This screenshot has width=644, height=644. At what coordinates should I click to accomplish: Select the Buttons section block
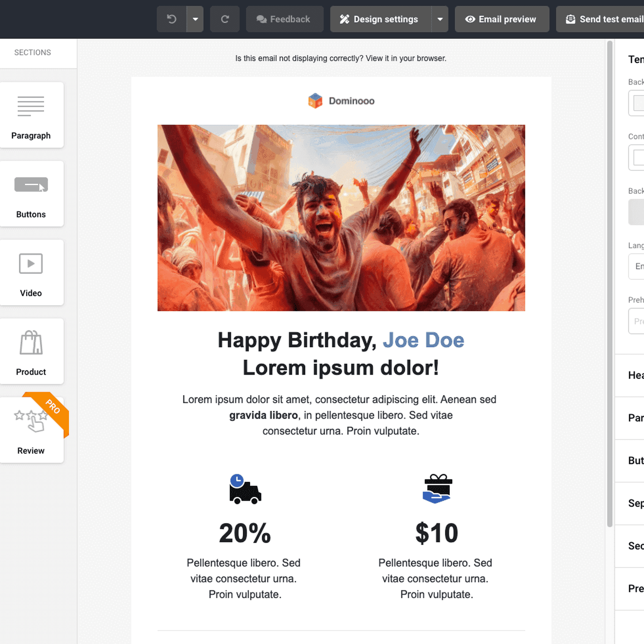[31, 194]
